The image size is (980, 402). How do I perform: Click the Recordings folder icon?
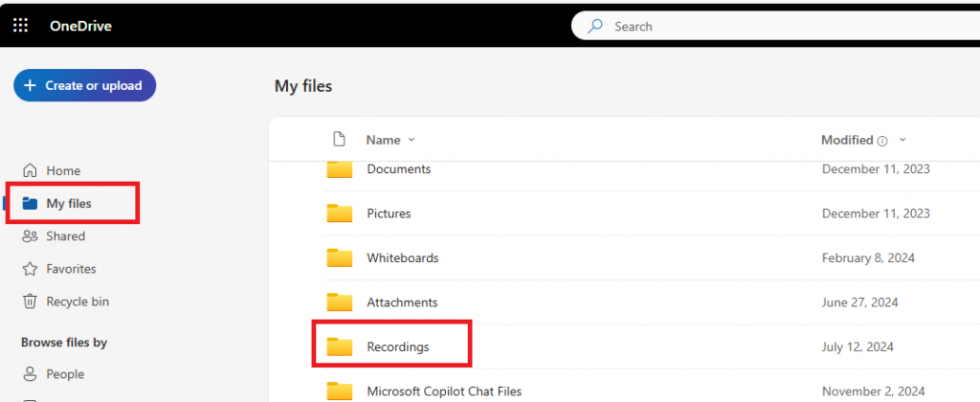(x=340, y=346)
